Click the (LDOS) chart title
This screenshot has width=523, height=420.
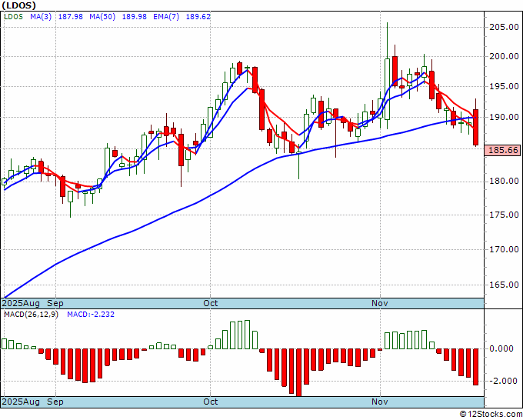pyautogui.click(x=18, y=5)
